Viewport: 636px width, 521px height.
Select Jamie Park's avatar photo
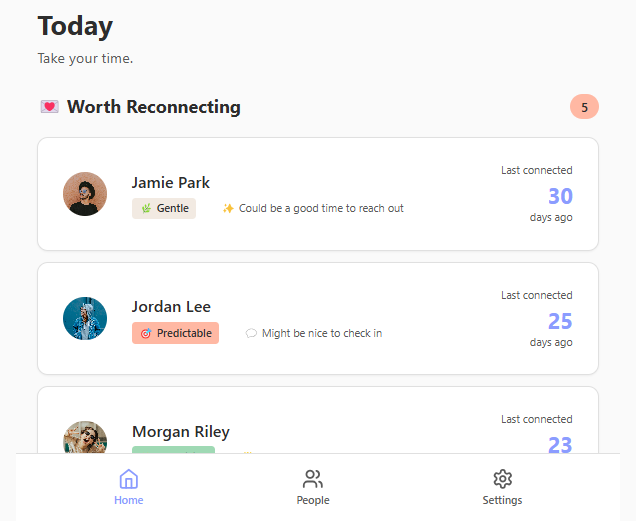(85, 194)
